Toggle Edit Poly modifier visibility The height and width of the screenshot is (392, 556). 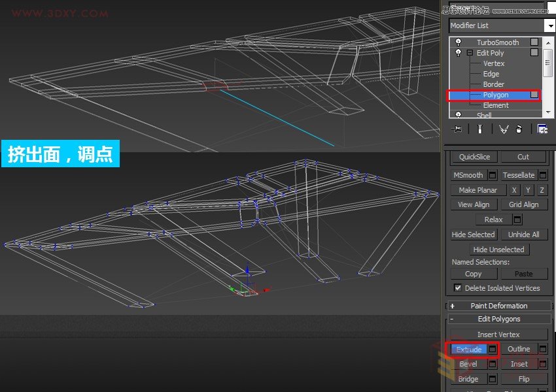457,52
